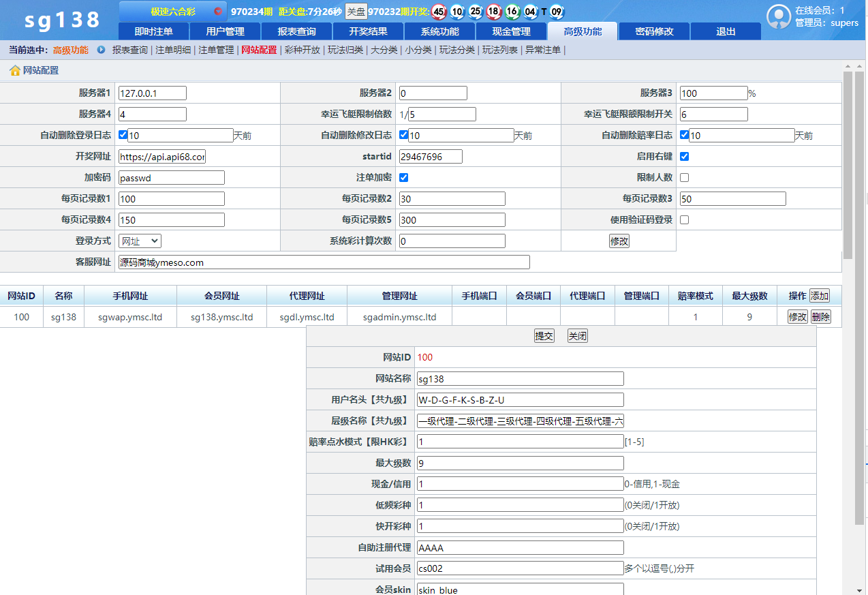
Task: Click the blue arrow icon after 高级功能
Action: (x=102, y=50)
